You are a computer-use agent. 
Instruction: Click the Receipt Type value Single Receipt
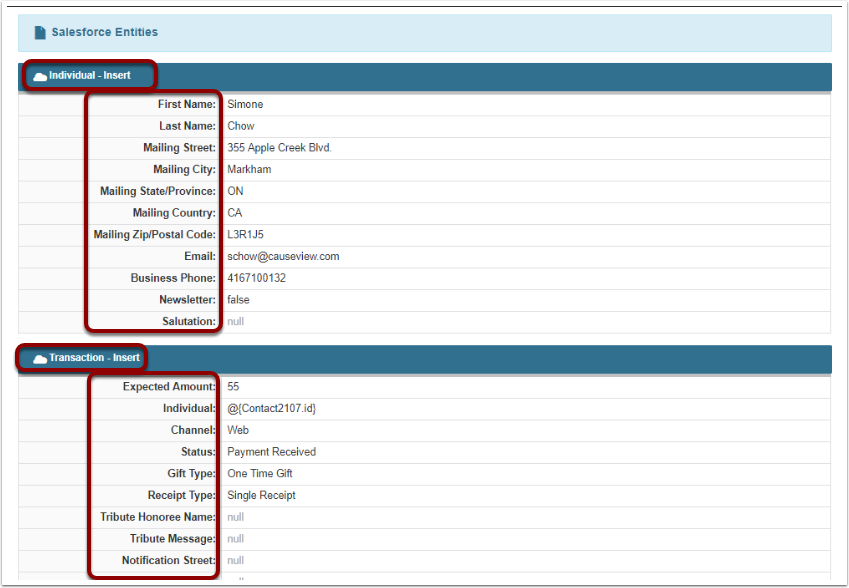click(x=261, y=495)
